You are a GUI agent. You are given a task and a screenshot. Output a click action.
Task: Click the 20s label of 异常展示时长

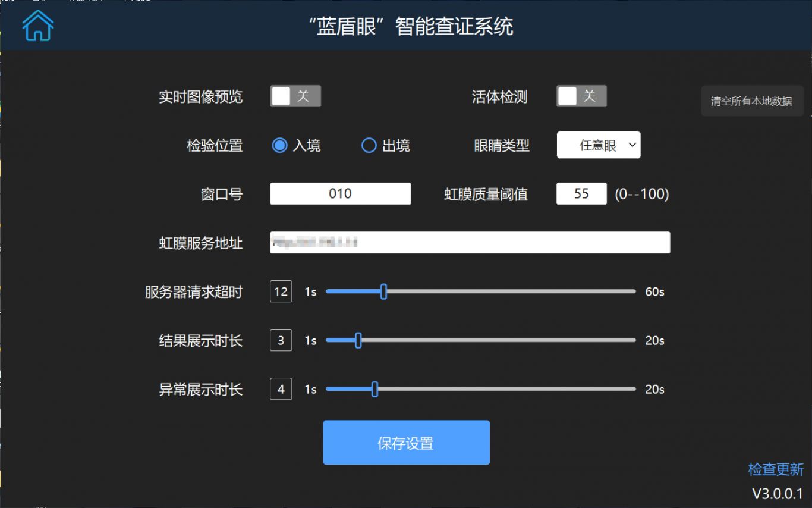point(654,390)
